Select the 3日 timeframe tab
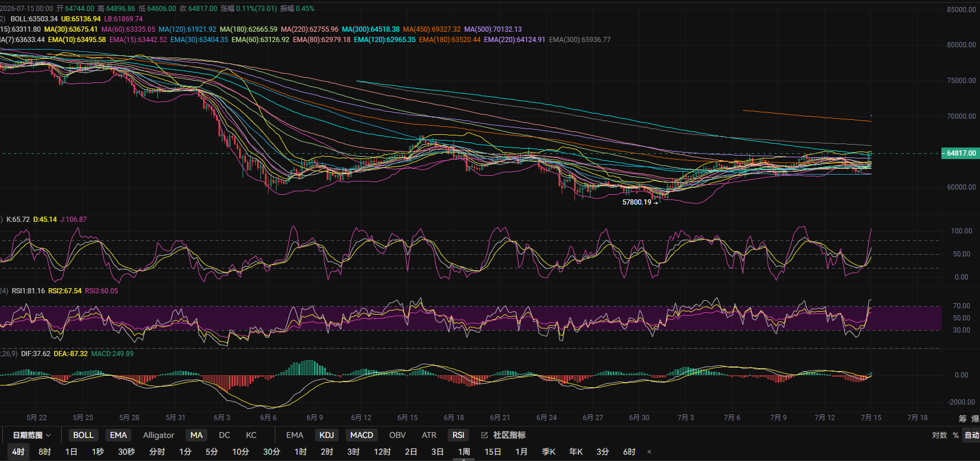The height and width of the screenshot is (461, 980). (x=437, y=452)
